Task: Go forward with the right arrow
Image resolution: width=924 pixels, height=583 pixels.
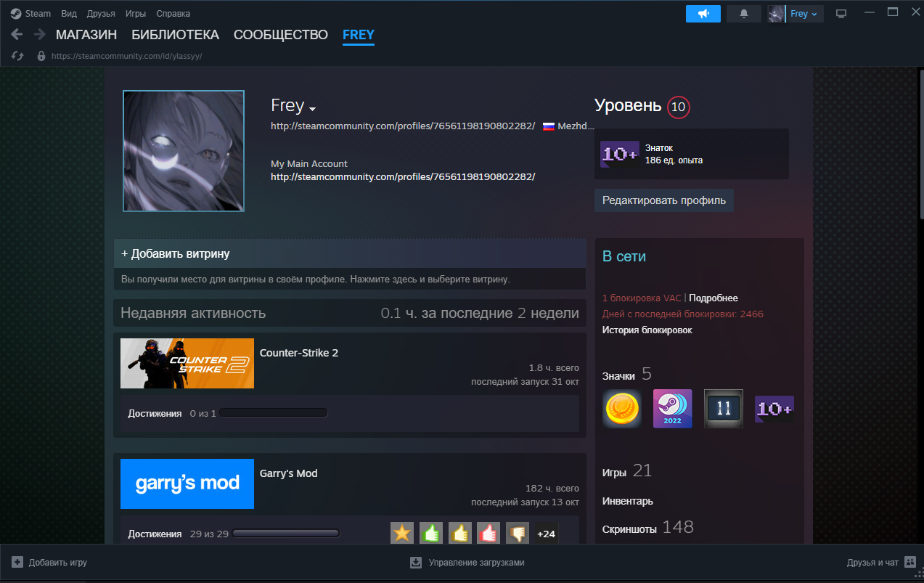Action: [x=39, y=34]
